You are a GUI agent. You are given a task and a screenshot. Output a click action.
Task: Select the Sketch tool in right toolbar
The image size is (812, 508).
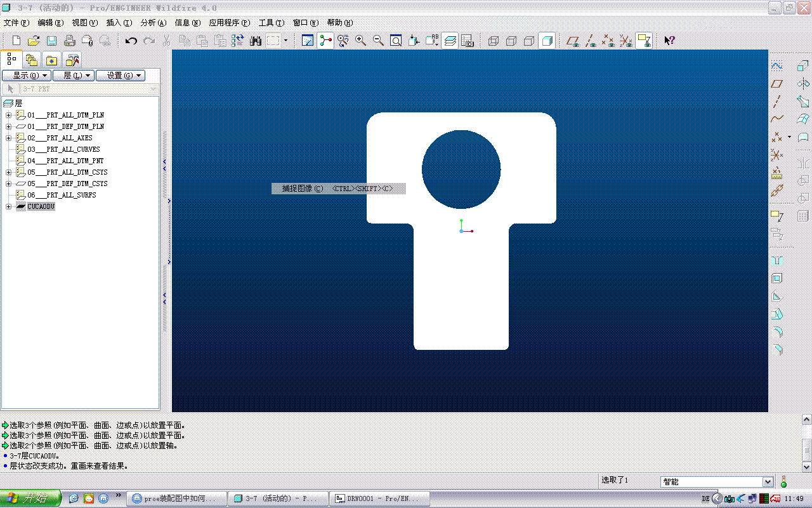(776, 66)
